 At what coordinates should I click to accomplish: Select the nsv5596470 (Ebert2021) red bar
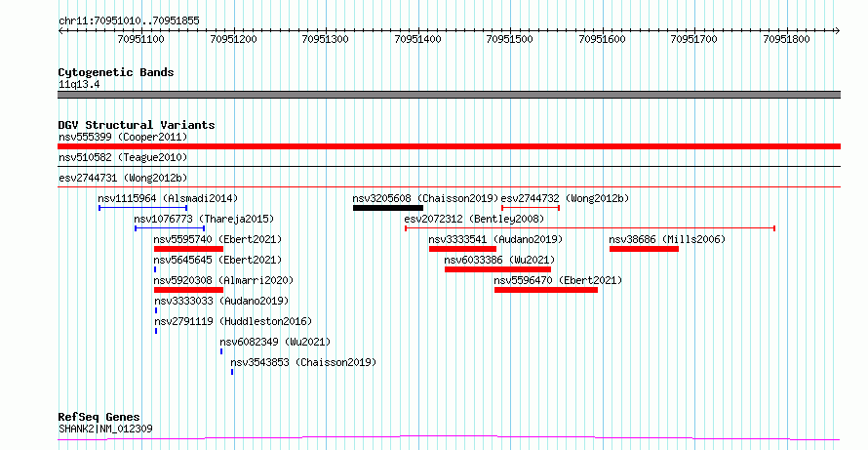click(x=546, y=290)
